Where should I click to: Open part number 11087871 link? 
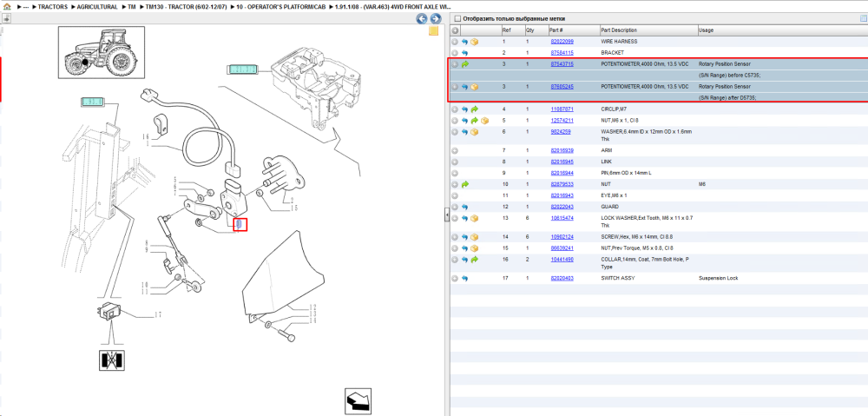(562, 109)
